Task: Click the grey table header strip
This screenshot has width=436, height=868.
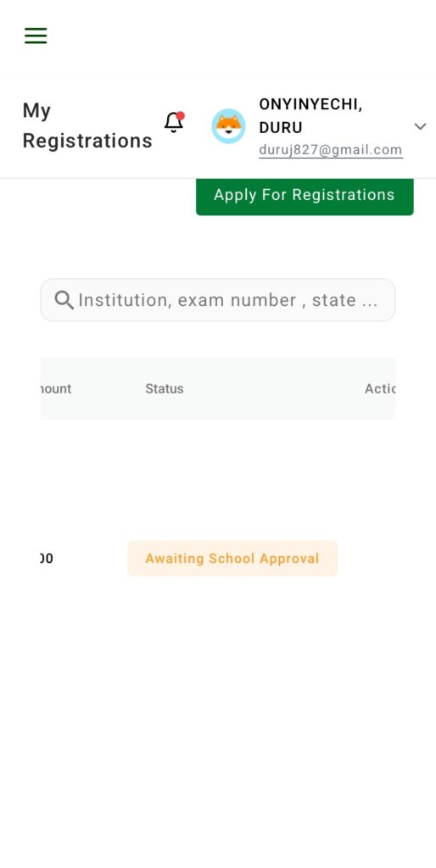Action: [218, 388]
